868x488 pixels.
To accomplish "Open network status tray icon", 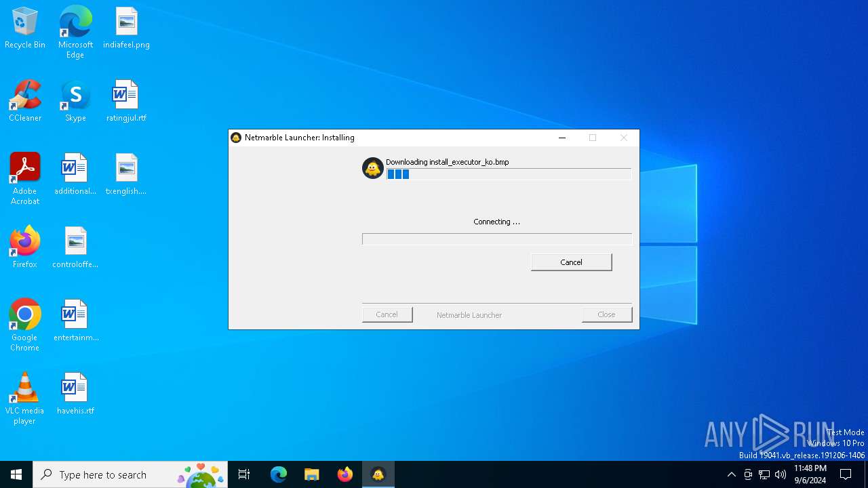I will coord(764,474).
